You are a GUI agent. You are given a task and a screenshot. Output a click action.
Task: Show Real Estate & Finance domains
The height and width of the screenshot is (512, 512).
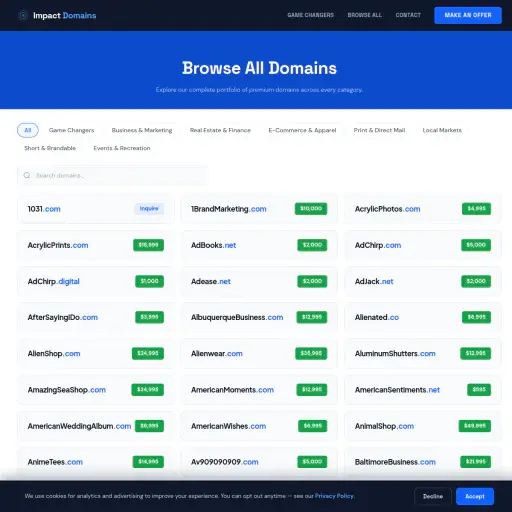220,130
